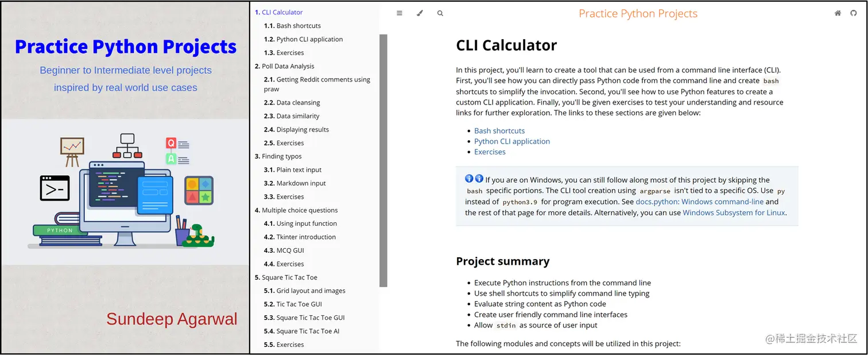Screen dimensions: 868x355
Task: Click 'Create user friendly command line interfaces'
Action: [x=551, y=315]
